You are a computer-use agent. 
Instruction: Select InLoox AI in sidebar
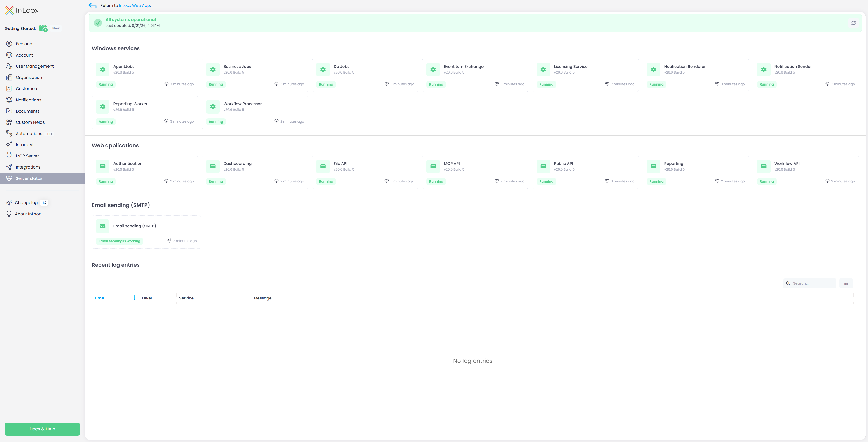pos(42,145)
